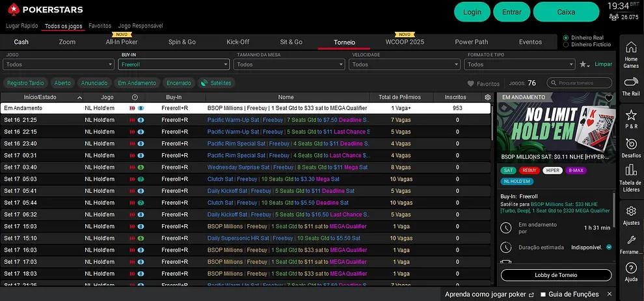The image size is (644, 301).
Task: Click the PokerStars logo
Action: (x=45, y=10)
